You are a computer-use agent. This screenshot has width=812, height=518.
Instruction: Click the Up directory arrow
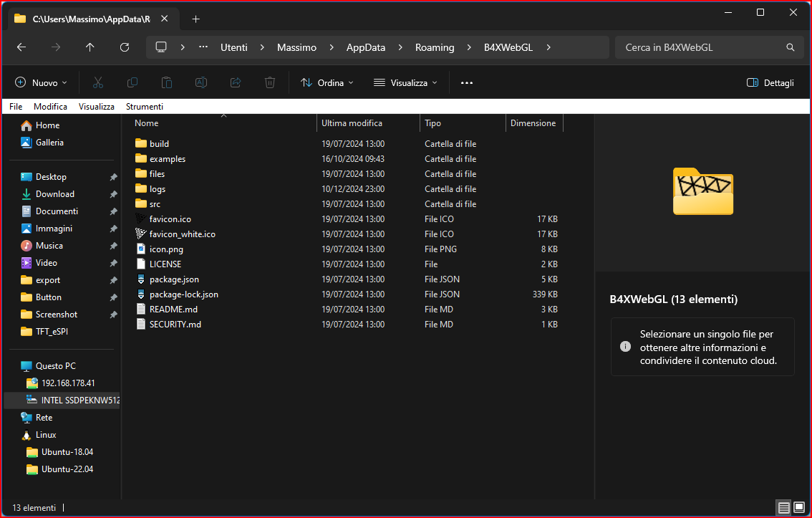pos(90,47)
